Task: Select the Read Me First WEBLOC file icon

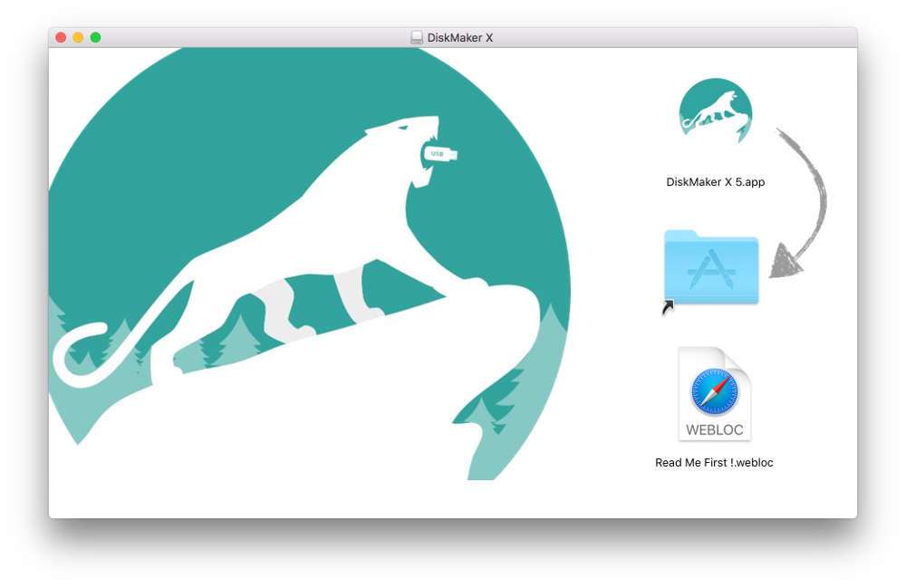Action: click(715, 393)
